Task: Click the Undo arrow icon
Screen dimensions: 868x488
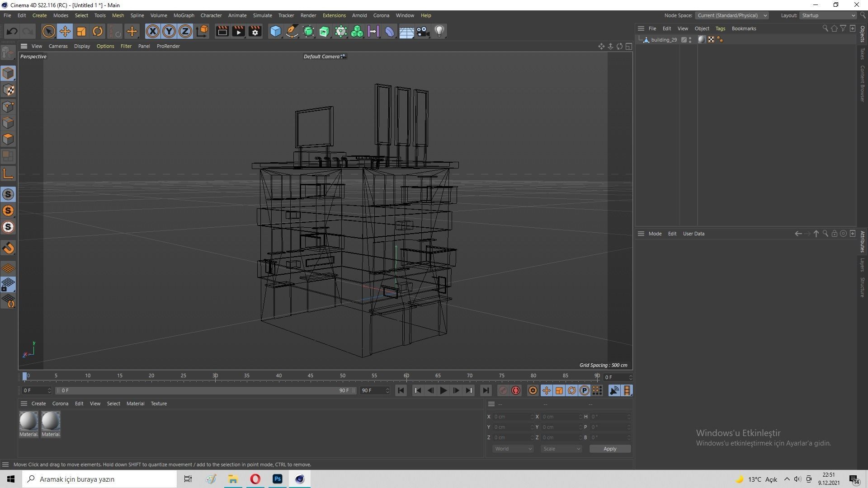Action: 12,31
